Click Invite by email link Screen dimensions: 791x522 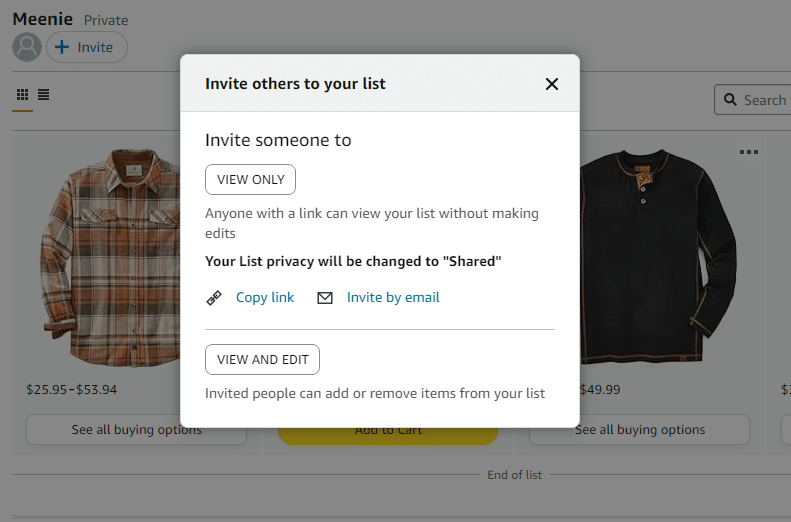tap(393, 298)
